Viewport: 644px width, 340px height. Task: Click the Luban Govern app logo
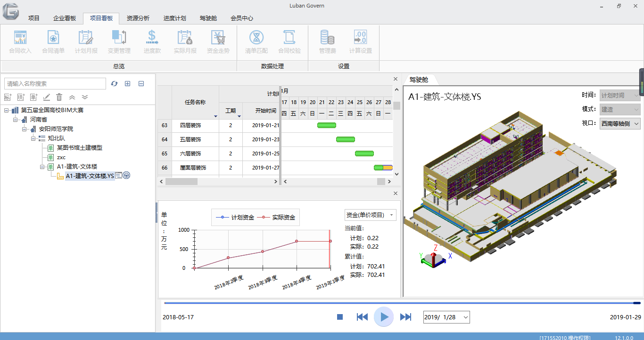pyautogui.click(x=10, y=11)
